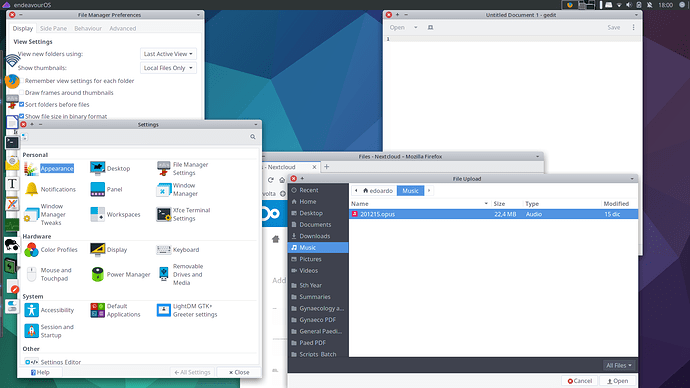Click the Open button in gedit

point(397,27)
